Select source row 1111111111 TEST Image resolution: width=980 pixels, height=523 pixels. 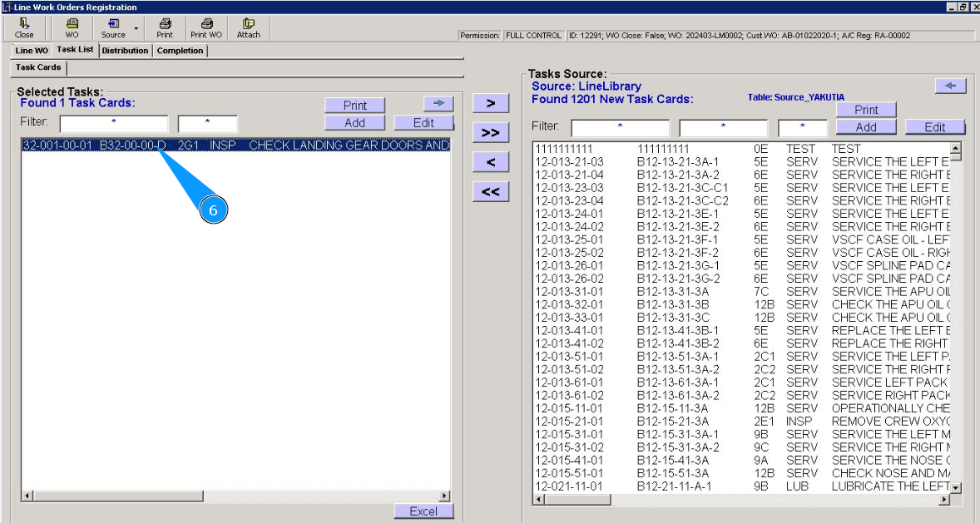[x=742, y=149]
